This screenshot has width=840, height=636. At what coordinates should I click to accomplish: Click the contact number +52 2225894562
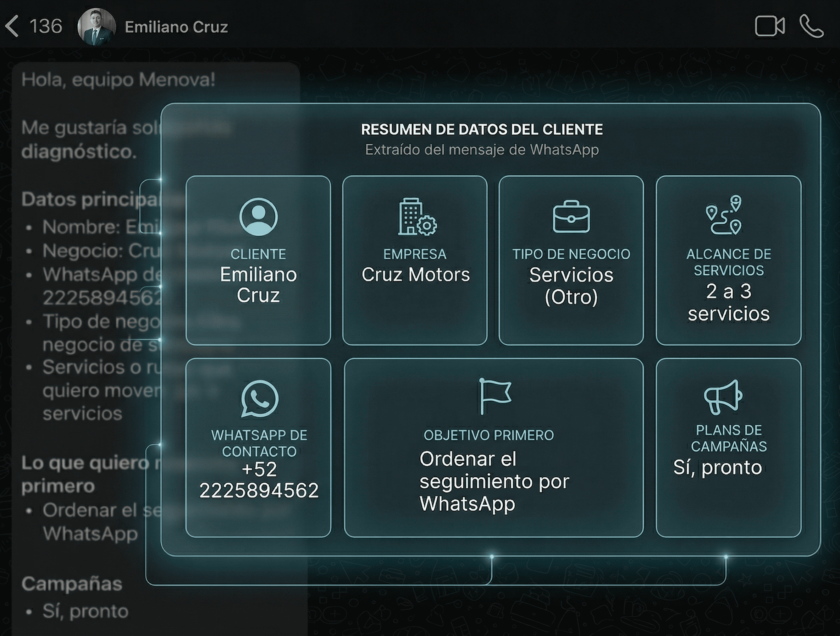[259, 481]
